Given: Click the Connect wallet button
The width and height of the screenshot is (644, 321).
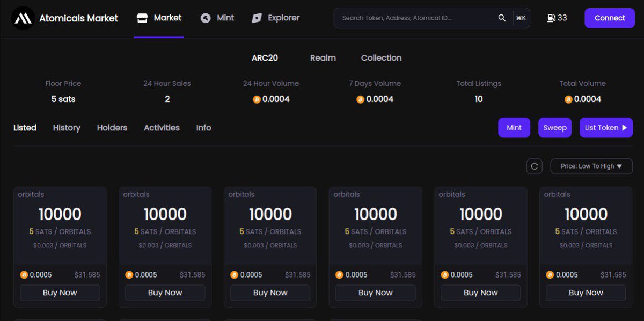Looking at the screenshot, I should tap(610, 18).
